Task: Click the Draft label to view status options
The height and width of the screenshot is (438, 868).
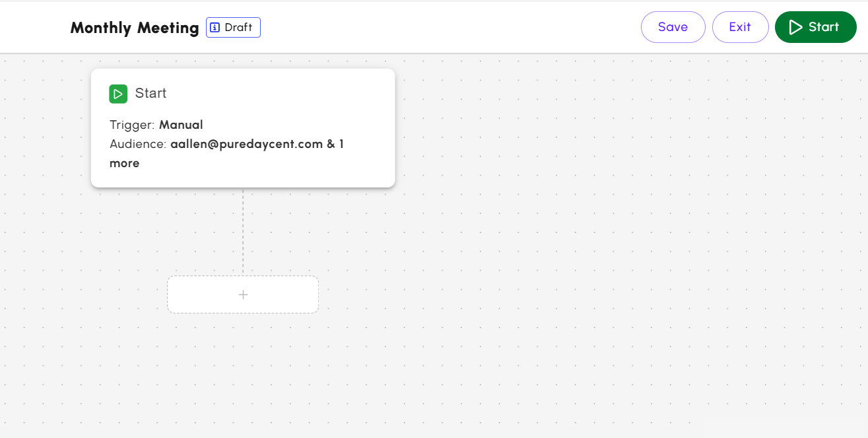Action: pos(238,27)
